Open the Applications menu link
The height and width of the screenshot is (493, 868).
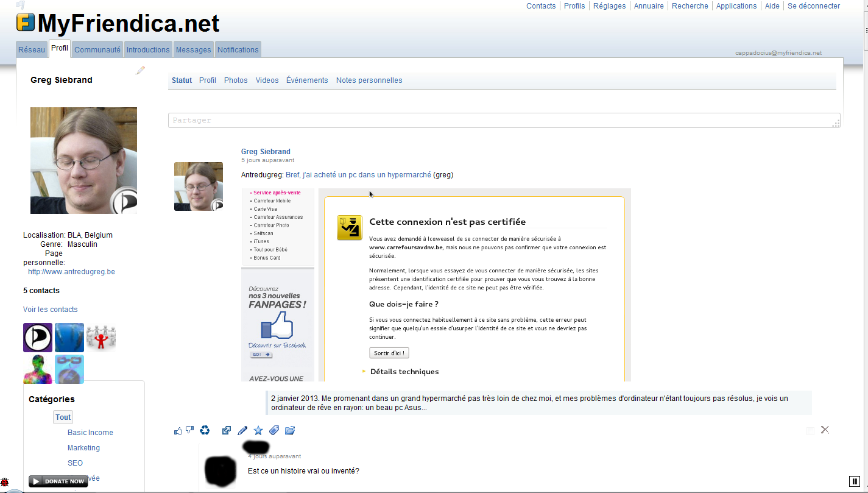tap(736, 6)
